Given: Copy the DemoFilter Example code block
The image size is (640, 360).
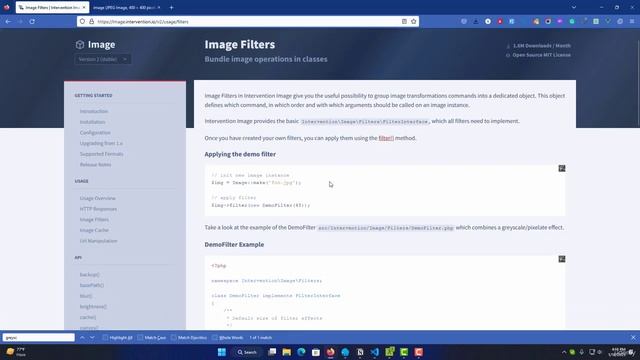Looking at the screenshot, I should tap(562, 259).
